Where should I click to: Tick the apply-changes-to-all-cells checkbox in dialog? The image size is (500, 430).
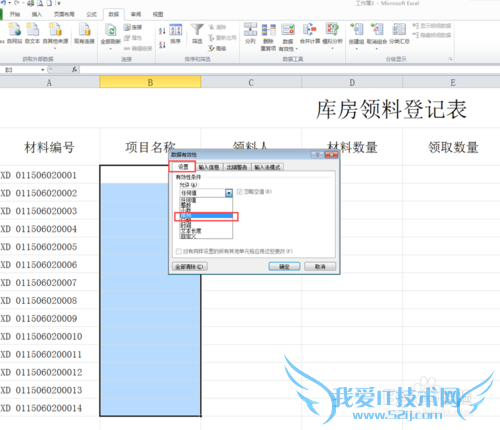179,251
